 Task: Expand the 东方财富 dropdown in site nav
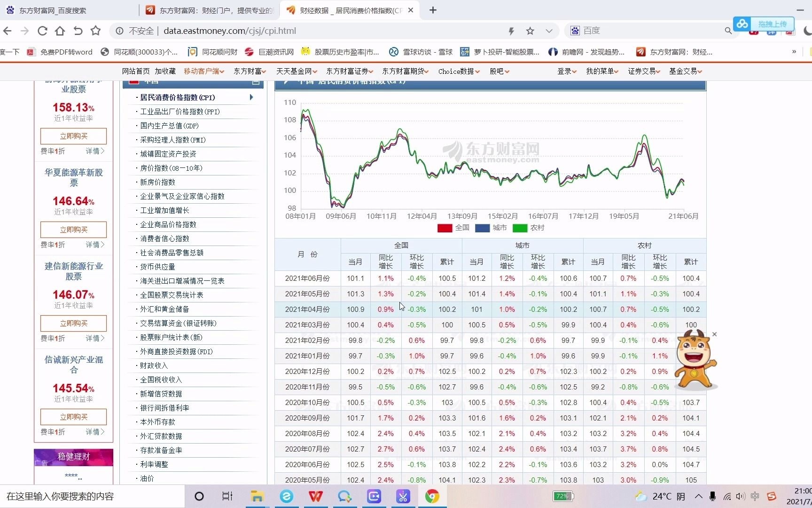tap(250, 71)
